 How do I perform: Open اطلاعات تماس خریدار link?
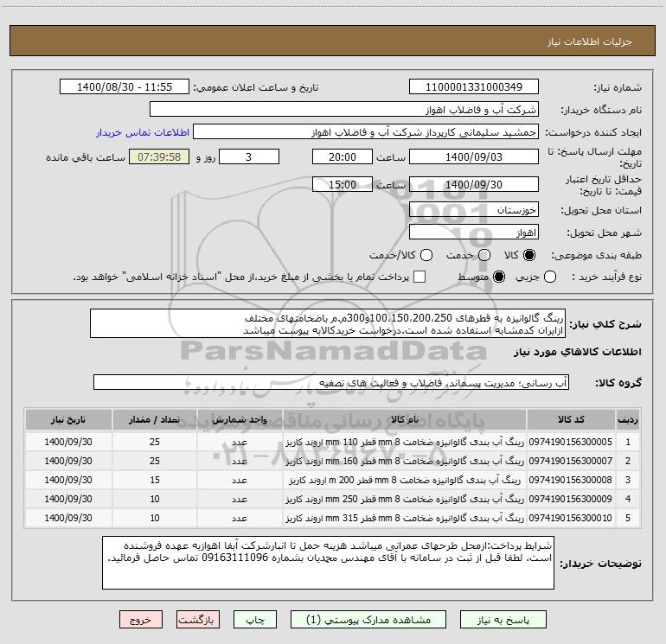143,132
